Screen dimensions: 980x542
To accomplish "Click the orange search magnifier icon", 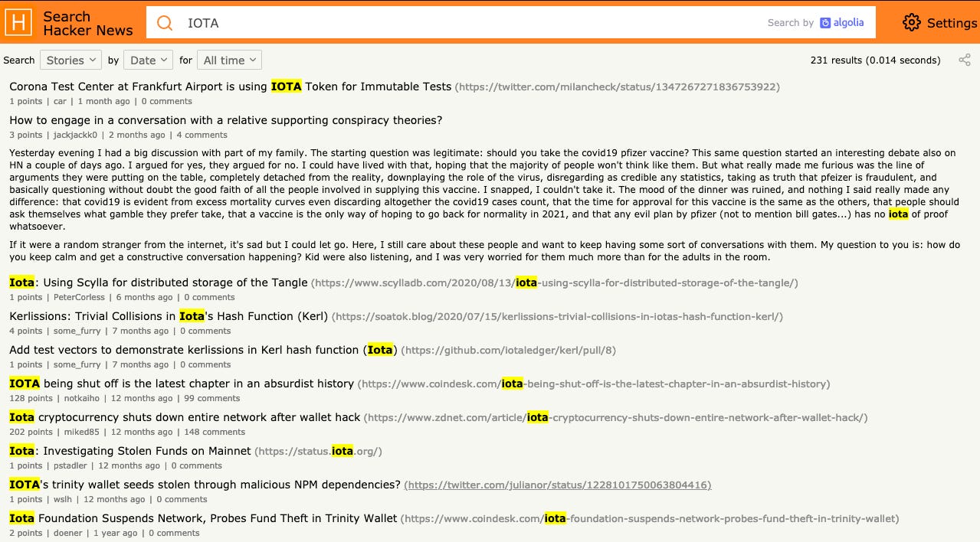I will point(165,23).
